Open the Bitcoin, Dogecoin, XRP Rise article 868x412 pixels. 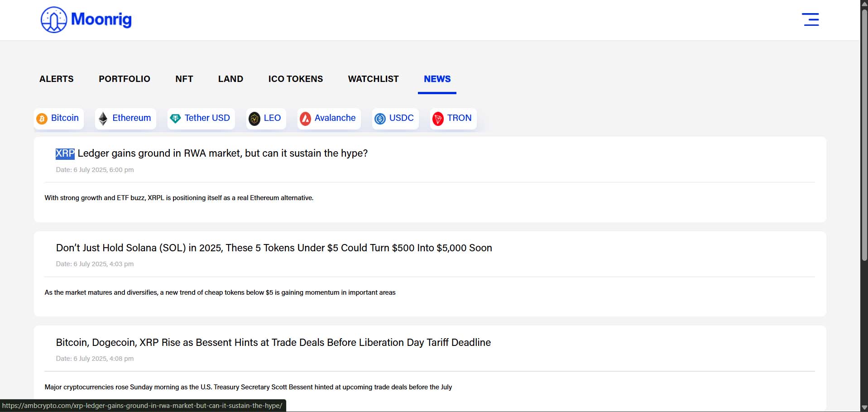[273, 343]
